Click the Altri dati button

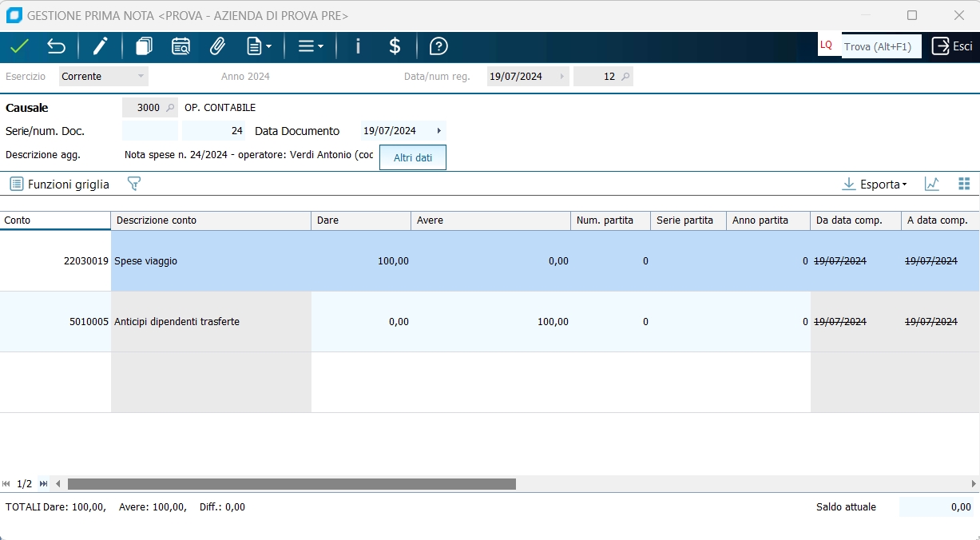point(413,157)
